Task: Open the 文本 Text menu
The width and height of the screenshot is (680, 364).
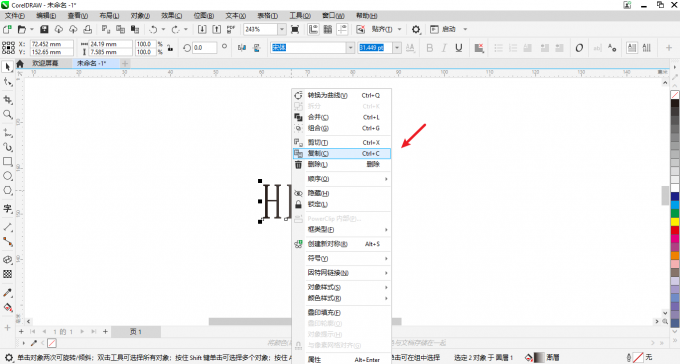Action: pyautogui.click(x=235, y=16)
